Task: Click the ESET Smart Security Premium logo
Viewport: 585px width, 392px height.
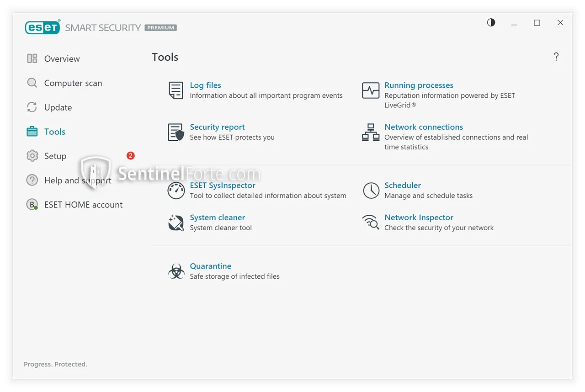Action: point(101,27)
